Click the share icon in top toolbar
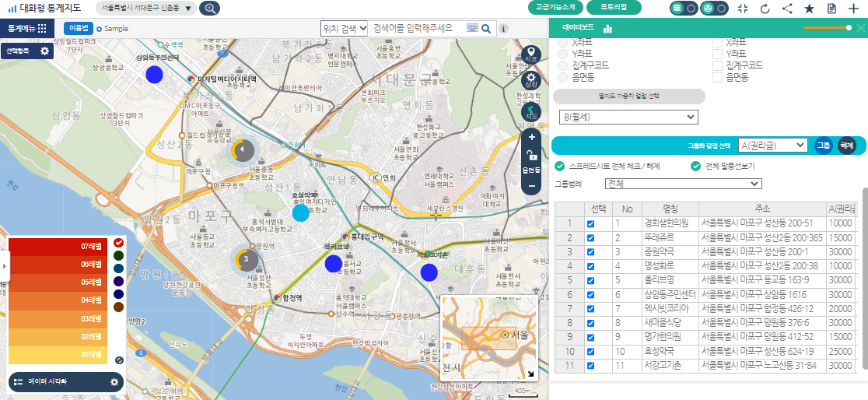 (x=787, y=9)
